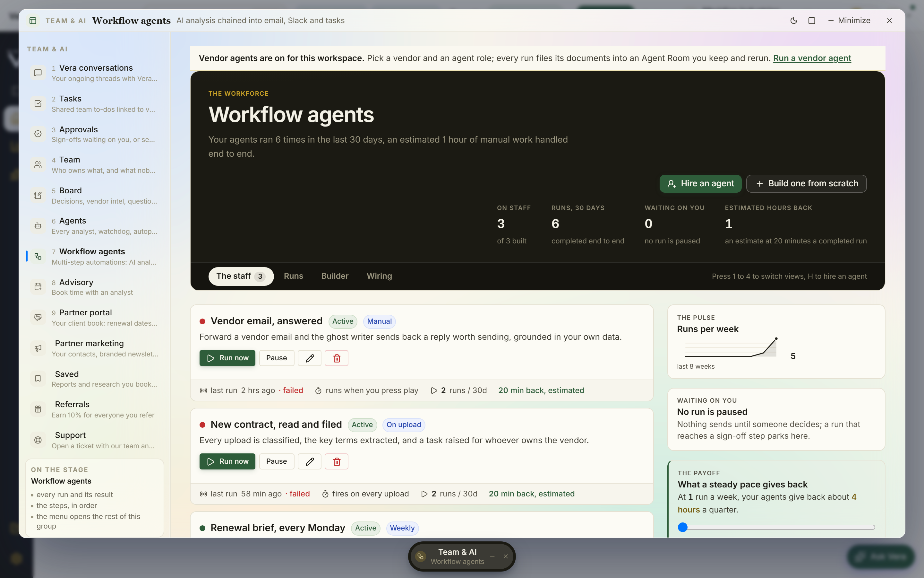
Task: Pause the New contract agent
Action: pyautogui.click(x=277, y=461)
